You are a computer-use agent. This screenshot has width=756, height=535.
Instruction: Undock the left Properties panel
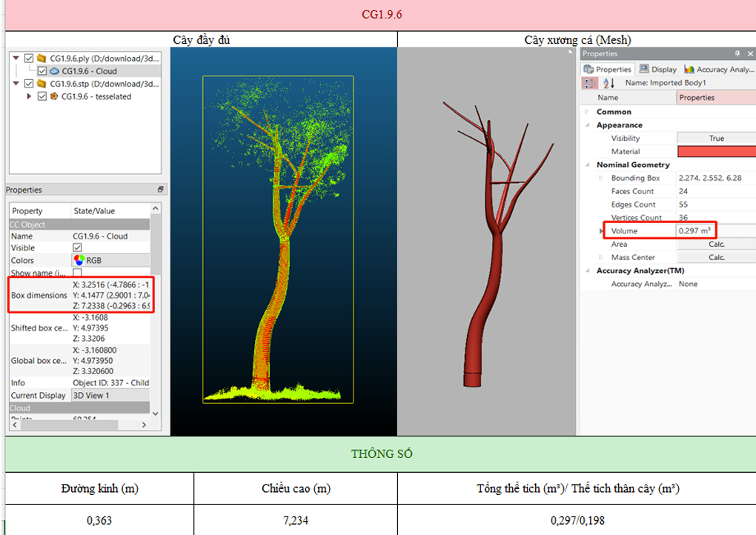click(x=161, y=190)
